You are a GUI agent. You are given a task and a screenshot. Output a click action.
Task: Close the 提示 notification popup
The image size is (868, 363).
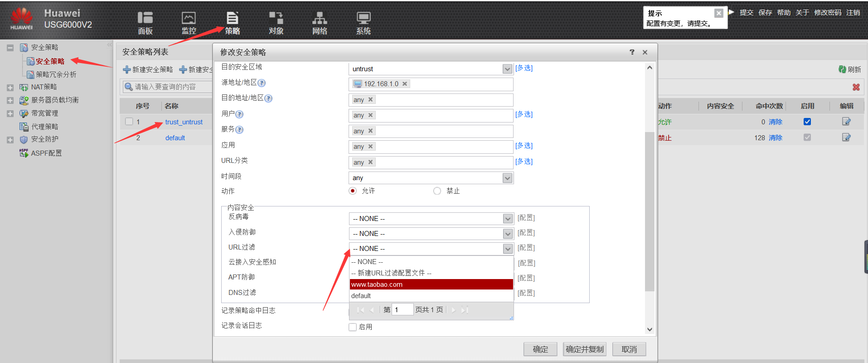tap(718, 13)
